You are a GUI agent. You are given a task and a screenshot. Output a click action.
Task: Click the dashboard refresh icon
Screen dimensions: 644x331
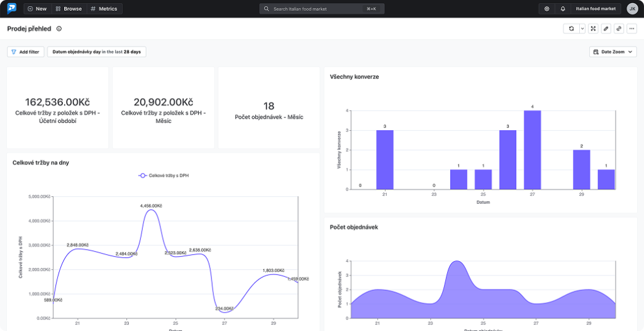click(x=571, y=29)
